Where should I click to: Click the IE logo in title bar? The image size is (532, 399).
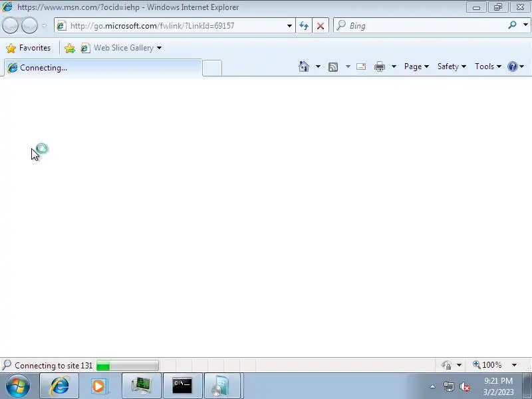(x=7, y=7)
